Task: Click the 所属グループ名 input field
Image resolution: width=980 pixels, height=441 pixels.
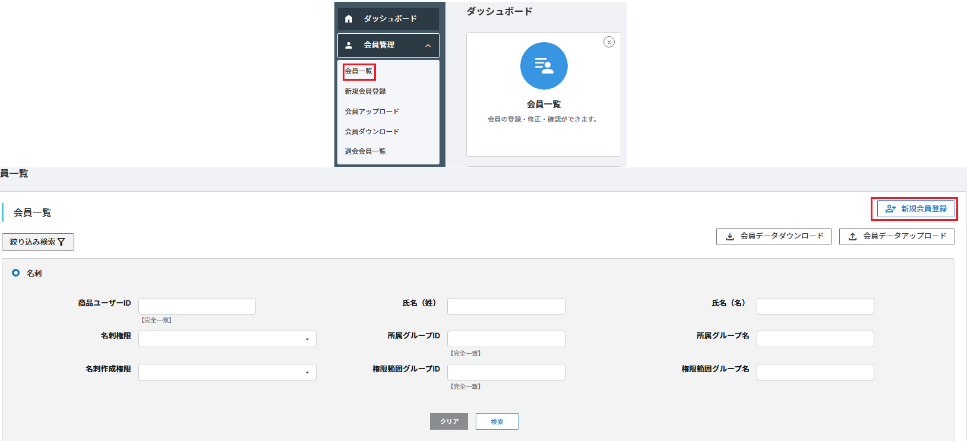Action: point(815,339)
